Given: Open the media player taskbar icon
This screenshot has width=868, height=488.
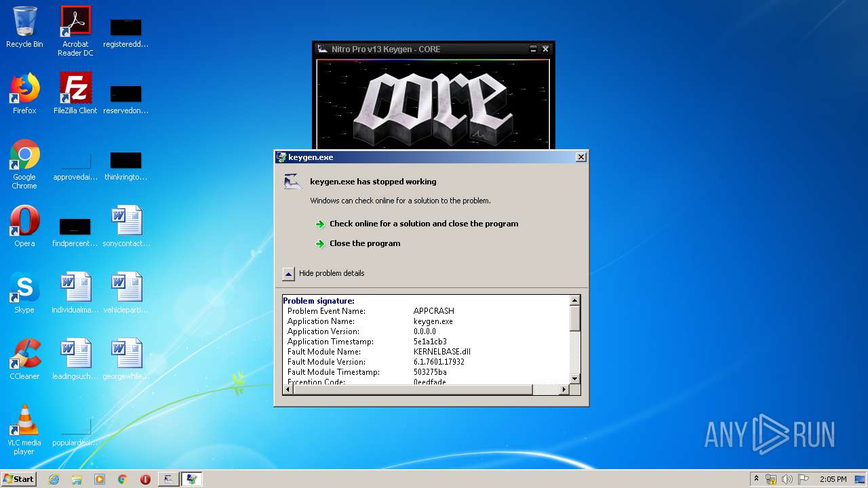Looking at the screenshot, I should 100,479.
